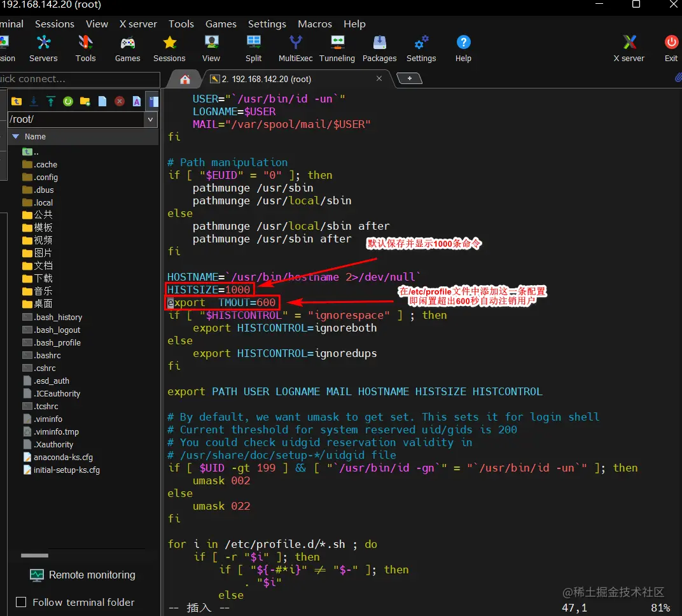Switch to the home tab

[185, 80]
